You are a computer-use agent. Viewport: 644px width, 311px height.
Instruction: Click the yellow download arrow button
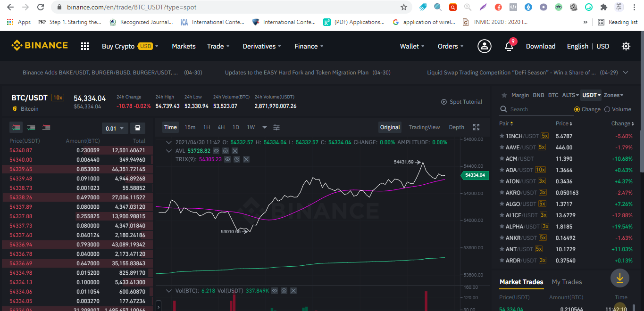[x=620, y=278]
